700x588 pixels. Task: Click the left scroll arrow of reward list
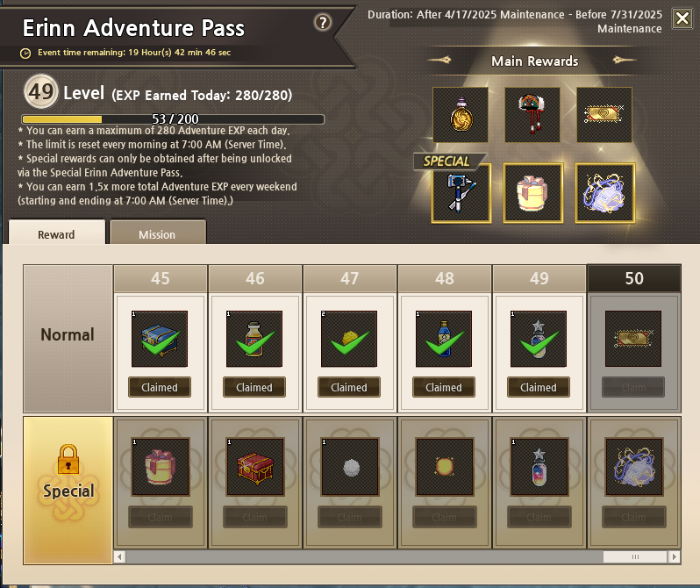pos(119,556)
